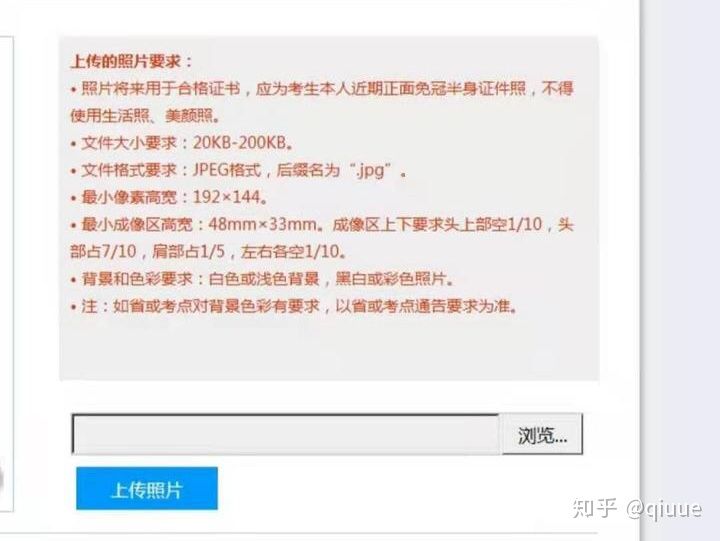Click the 20KB-200KB size value
This screenshot has width=720, height=541.
coord(239,143)
